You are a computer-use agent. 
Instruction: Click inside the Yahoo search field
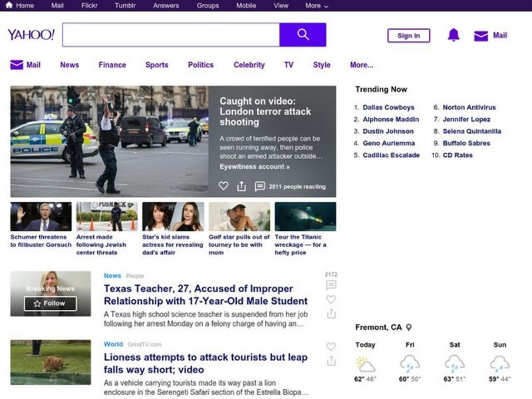[x=171, y=35]
